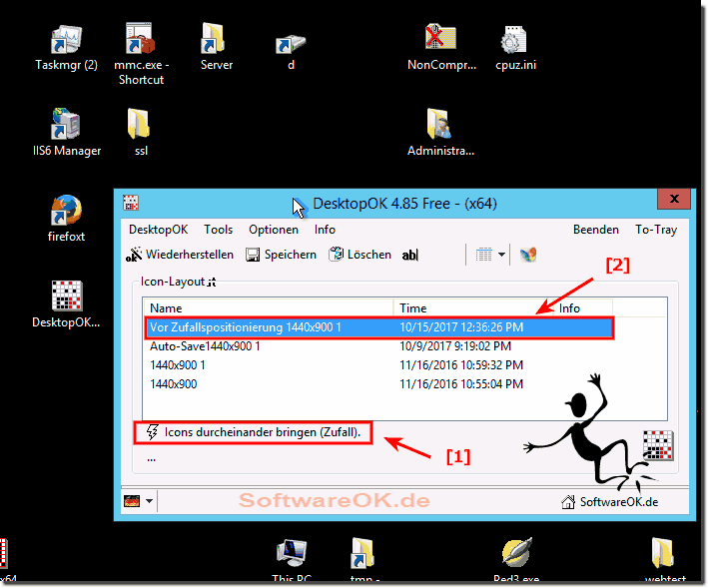This screenshot has width=708, height=588.
Task: Open the Info menu
Action: point(325,230)
